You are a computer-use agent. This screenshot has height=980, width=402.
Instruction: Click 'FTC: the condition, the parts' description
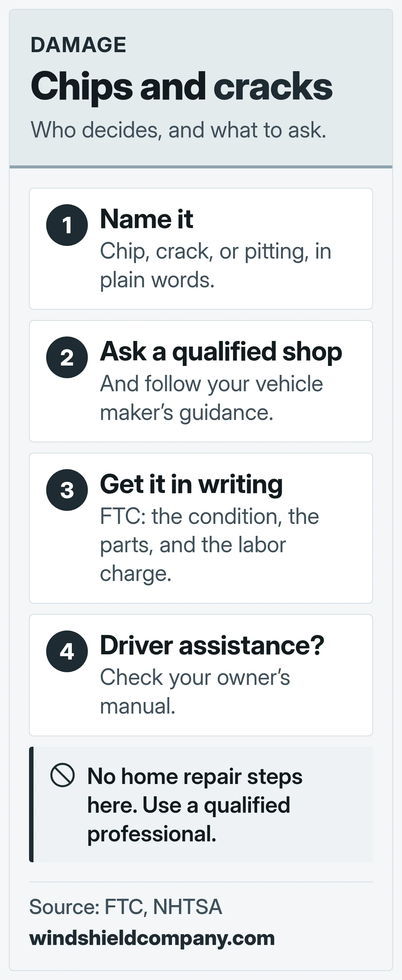[x=209, y=545]
